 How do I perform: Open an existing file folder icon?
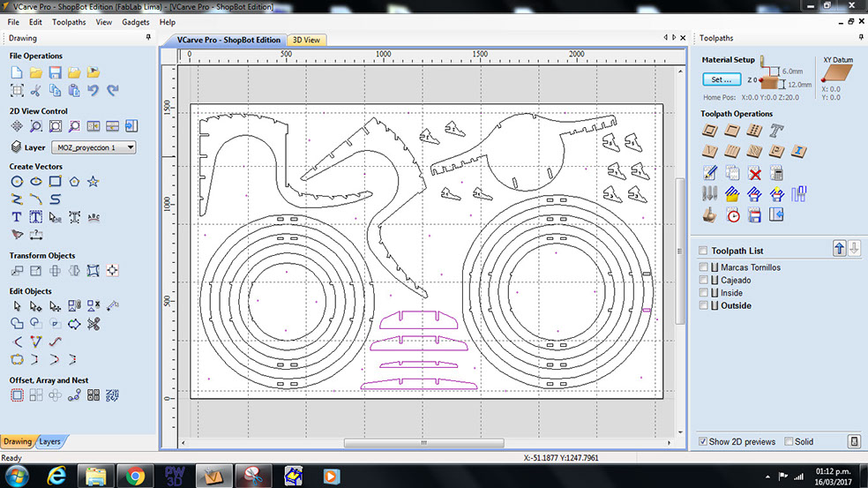[36, 72]
